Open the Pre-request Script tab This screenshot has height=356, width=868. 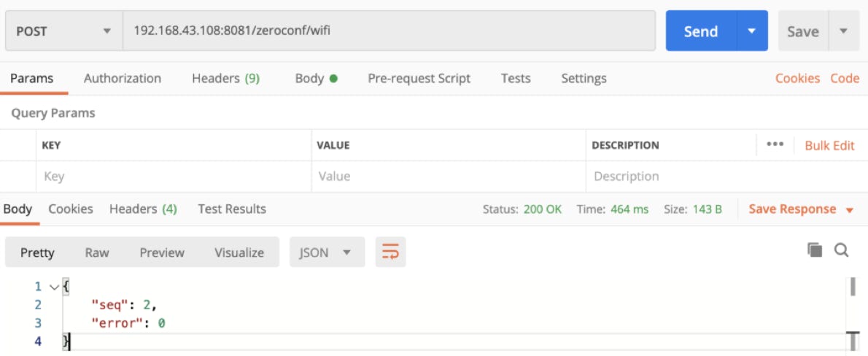[x=419, y=78]
